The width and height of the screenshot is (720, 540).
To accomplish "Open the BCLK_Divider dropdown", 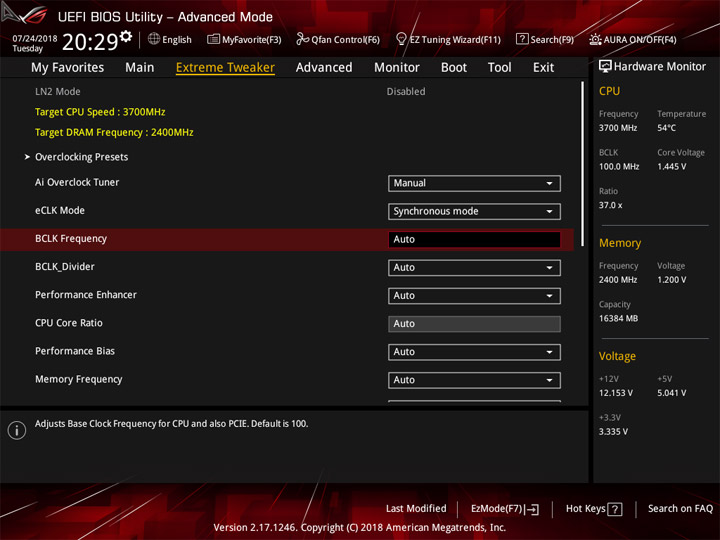I will point(474,267).
